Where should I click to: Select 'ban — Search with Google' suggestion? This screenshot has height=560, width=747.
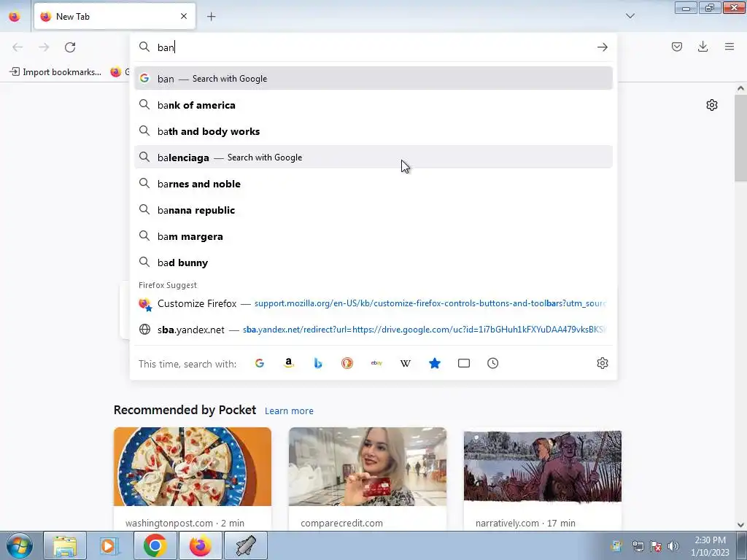(x=373, y=79)
